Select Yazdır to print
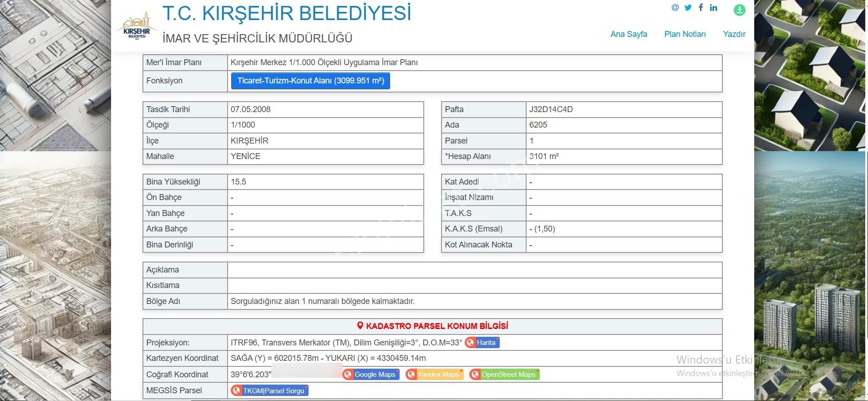868x401 pixels. click(x=734, y=34)
